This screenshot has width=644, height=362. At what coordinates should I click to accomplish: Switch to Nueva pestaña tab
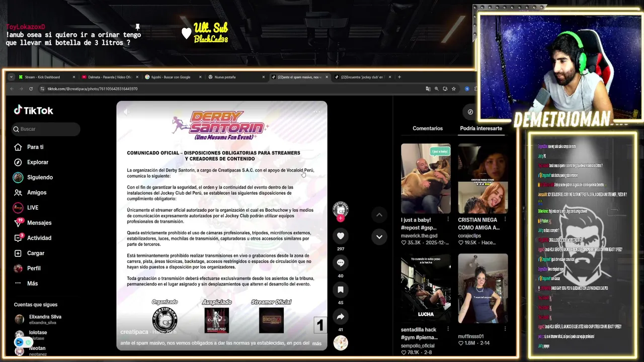235,77
